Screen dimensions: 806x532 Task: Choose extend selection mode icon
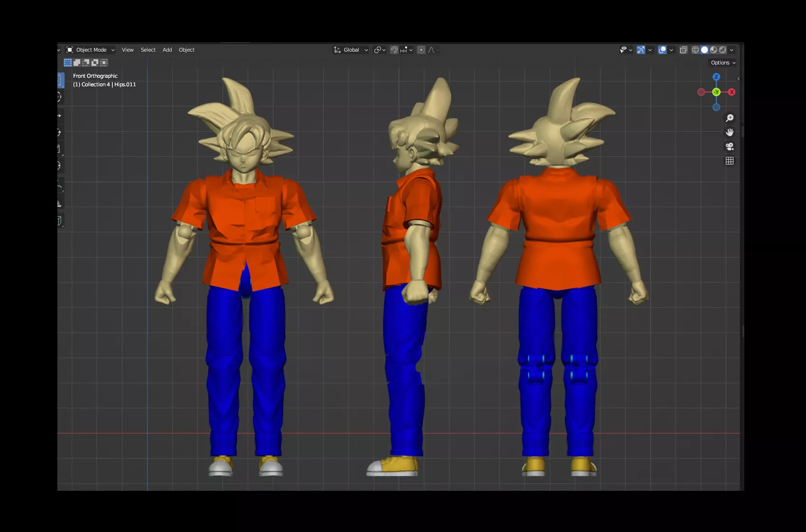click(77, 63)
